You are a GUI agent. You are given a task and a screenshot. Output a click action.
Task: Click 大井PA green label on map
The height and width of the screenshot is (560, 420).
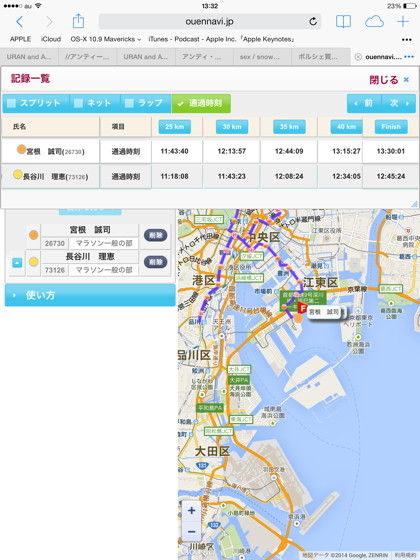pyautogui.click(x=239, y=380)
